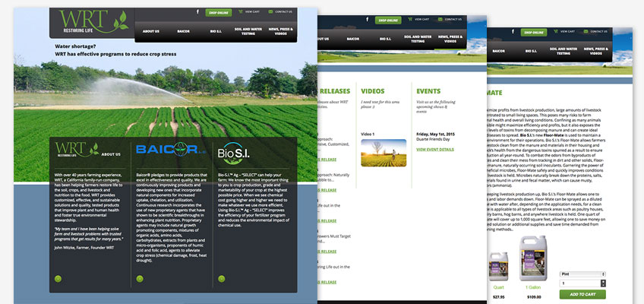
Task: Click the Add to Cart button
Action: [582, 294]
